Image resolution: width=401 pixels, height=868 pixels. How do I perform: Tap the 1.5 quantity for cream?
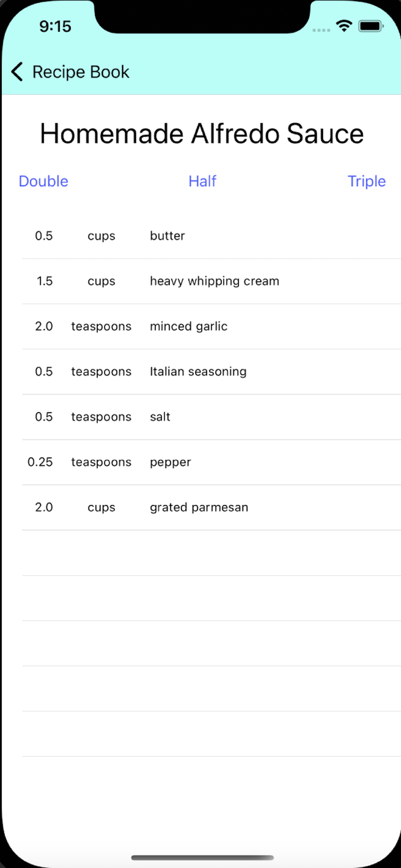click(44, 281)
